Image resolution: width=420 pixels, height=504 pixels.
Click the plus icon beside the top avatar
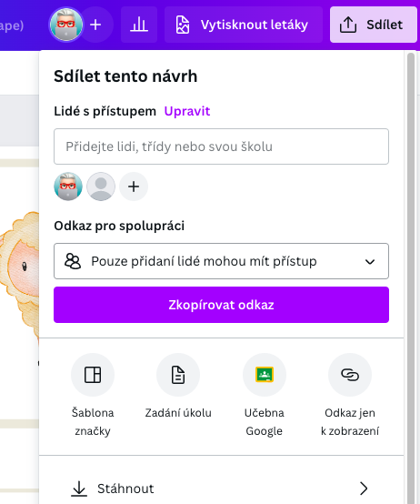click(95, 25)
